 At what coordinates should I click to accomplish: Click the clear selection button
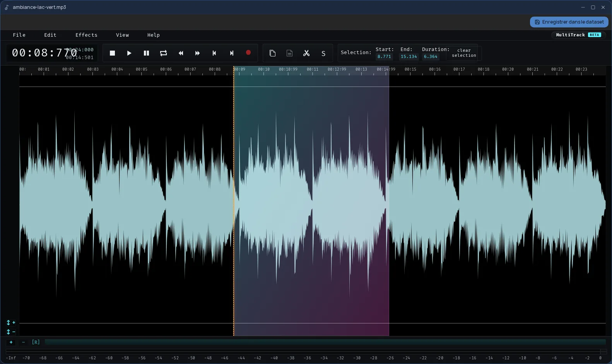click(464, 53)
